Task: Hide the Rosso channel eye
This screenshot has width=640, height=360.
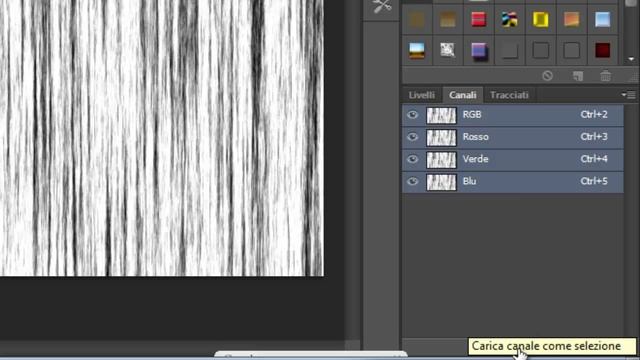Action: (412, 137)
